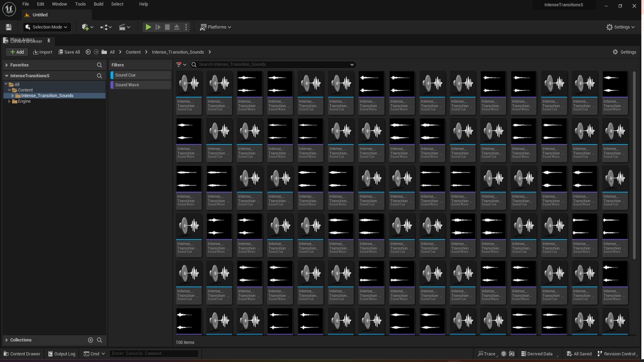
Task: Click the advance single frame button
Action: coord(158,27)
